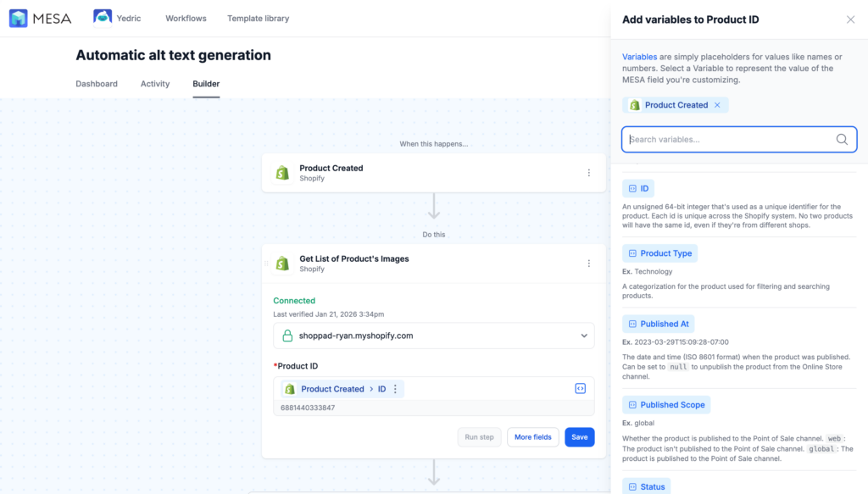The height and width of the screenshot is (494, 868).
Task: Click the code brackets icon beside Product ID
Action: [580, 388]
